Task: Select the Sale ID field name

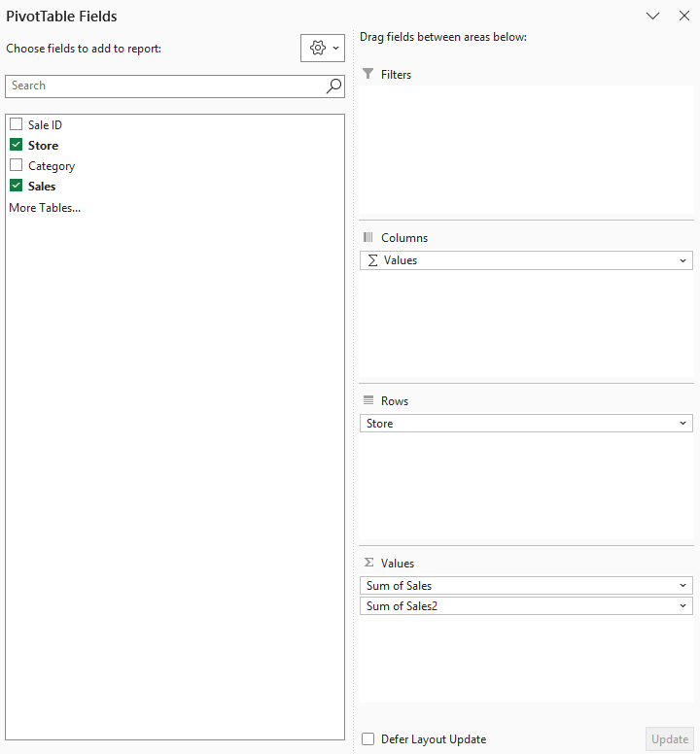Action: coord(45,125)
